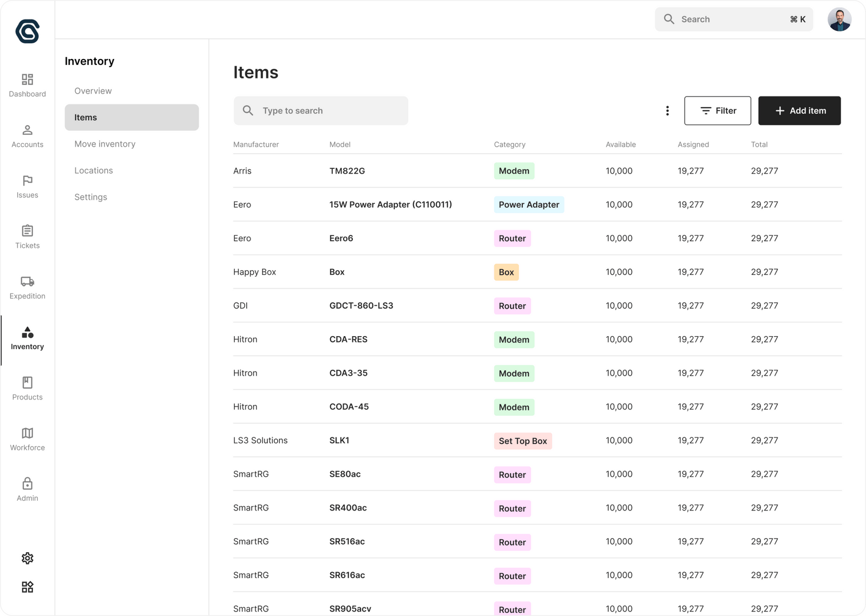The height and width of the screenshot is (616, 866).
Task: Click the Type to search field
Action: 320,110
